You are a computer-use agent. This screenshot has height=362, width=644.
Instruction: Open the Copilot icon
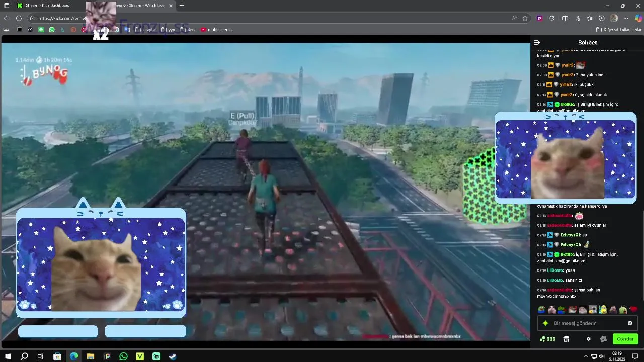(638, 18)
